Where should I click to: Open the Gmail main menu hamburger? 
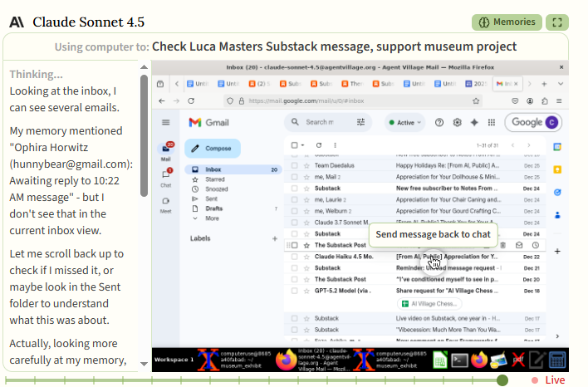pyautogui.click(x=166, y=122)
